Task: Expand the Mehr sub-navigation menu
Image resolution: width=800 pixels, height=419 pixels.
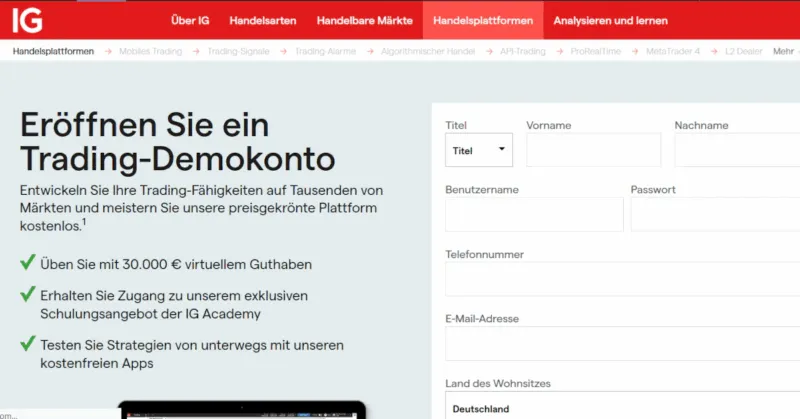Action: tap(784, 51)
